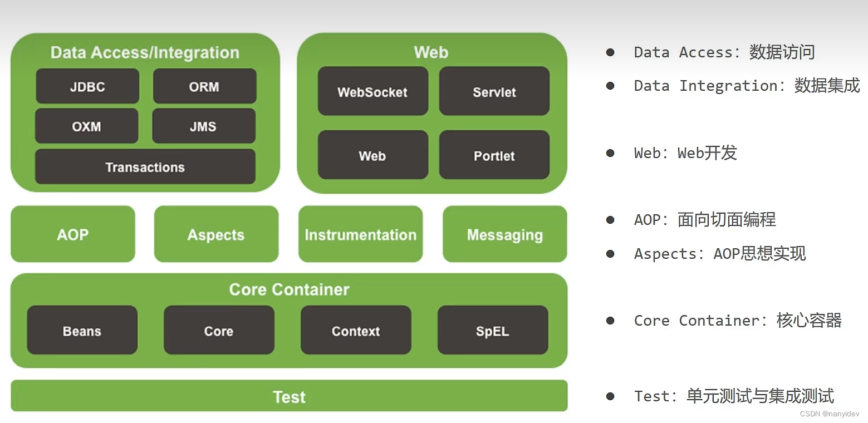This screenshot has width=868, height=423.
Task: Click the Portlet module box
Action: [494, 155]
